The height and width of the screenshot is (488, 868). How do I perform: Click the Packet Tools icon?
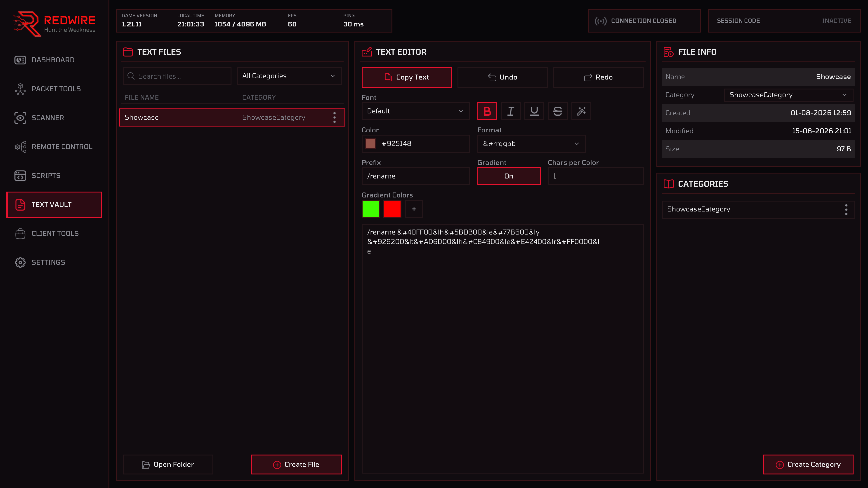[20, 89]
